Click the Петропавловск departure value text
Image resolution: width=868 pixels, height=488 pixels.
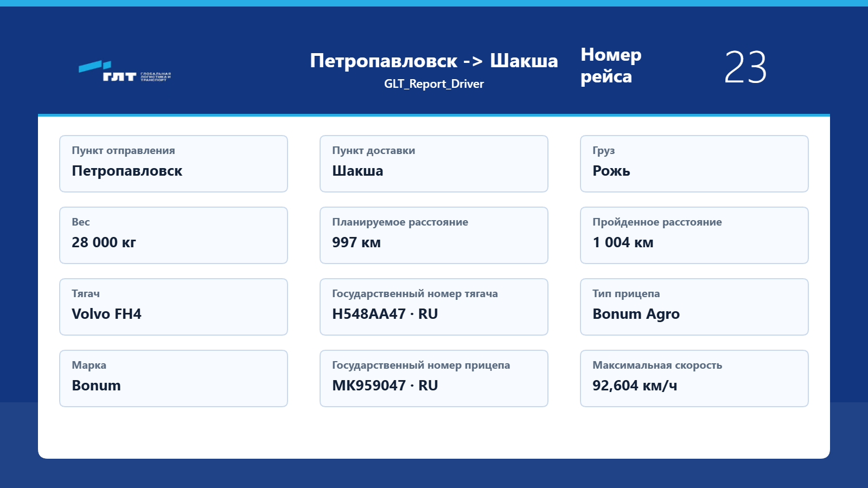(127, 171)
